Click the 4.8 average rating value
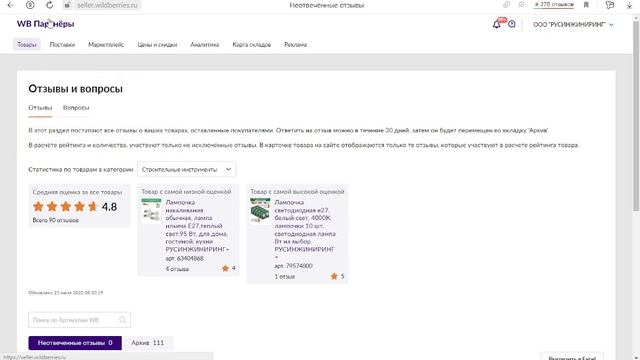Image resolution: width=640 pixels, height=360 pixels. (x=109, y=207)
